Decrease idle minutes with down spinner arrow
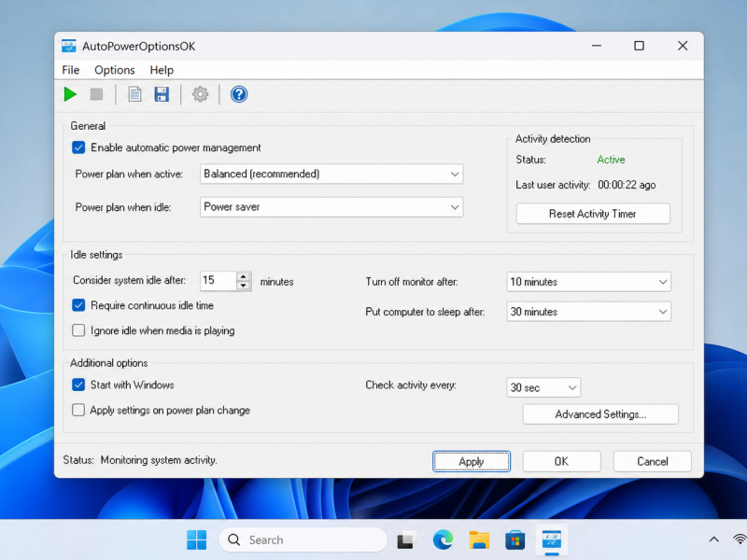This screenshot has width=747, height=560. (244, 286)
